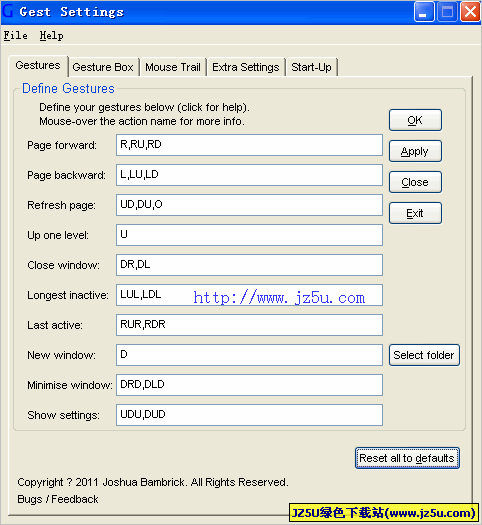The height and width of the screenshot is (525, 482).
Task: Open the Help menu
Action: tap(51, 35)
